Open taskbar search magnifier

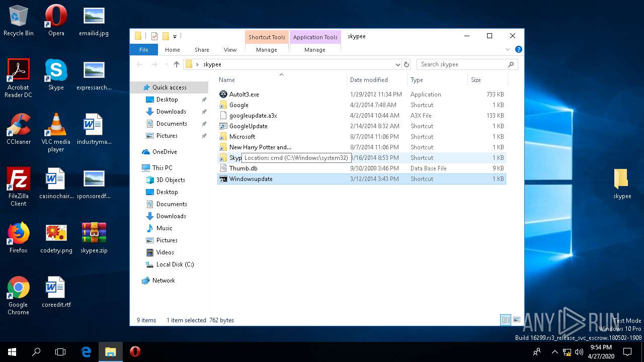tap(36, 352)
